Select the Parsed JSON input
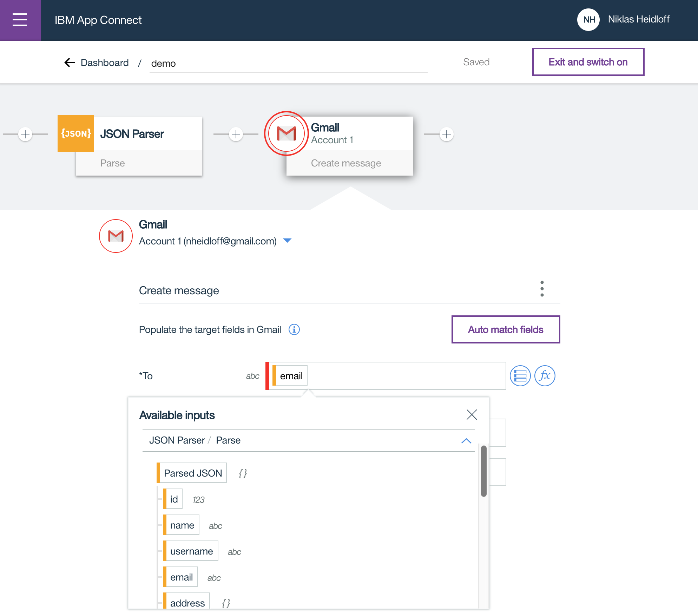698x616 pixels. click(192, 473)
